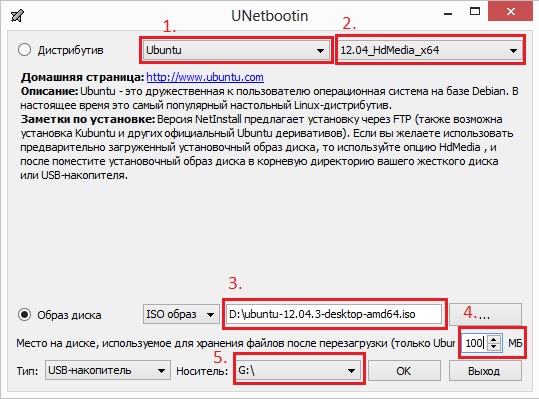
Task: Click the Ubuntu description text area
Action: tap(270, 126)
